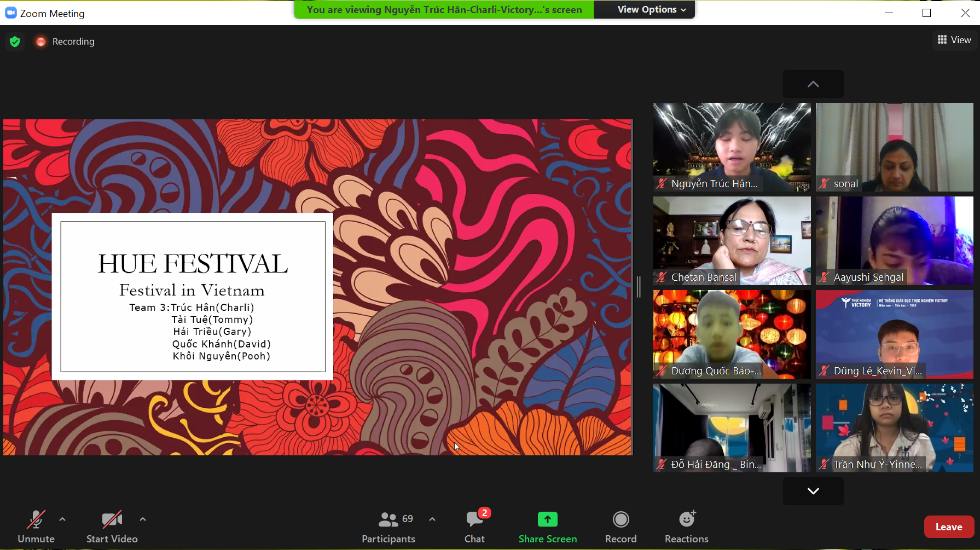This screenshot has width=980, height=550.
Task: Click the Record circle icon
Action: 621,519
